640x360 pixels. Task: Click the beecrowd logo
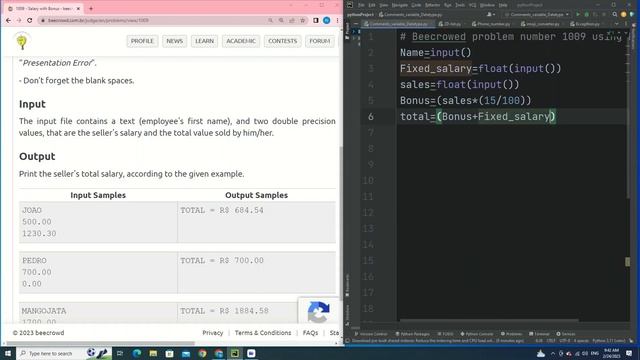[22, 42]
